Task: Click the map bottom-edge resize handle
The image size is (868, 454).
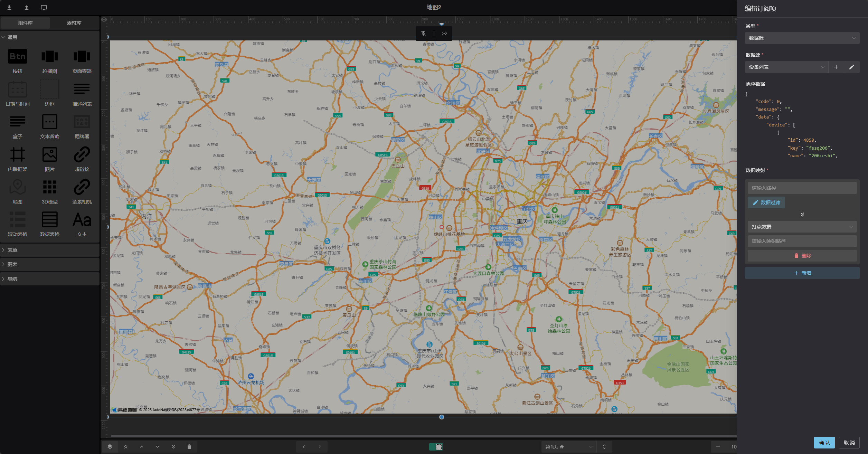Action: (x=442, y=417)
